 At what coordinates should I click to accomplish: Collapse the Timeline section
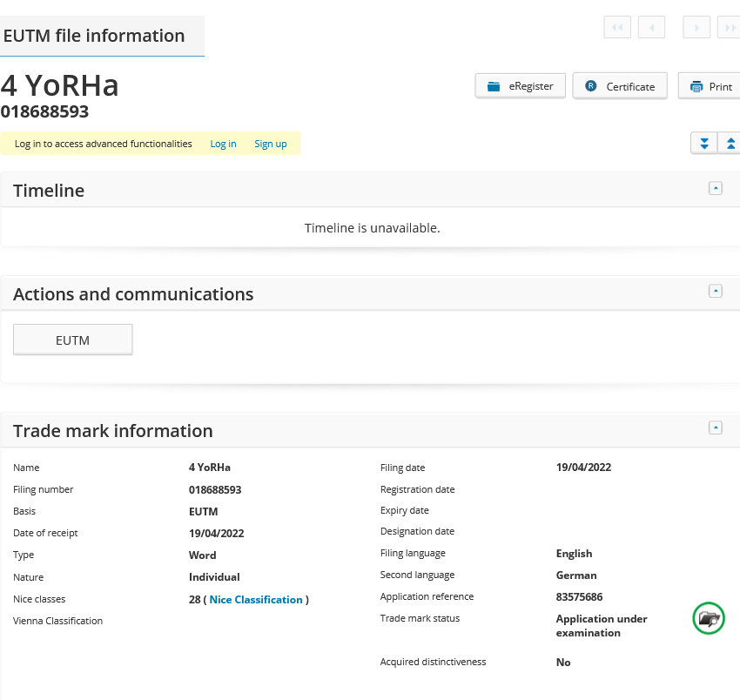point(716,188)
